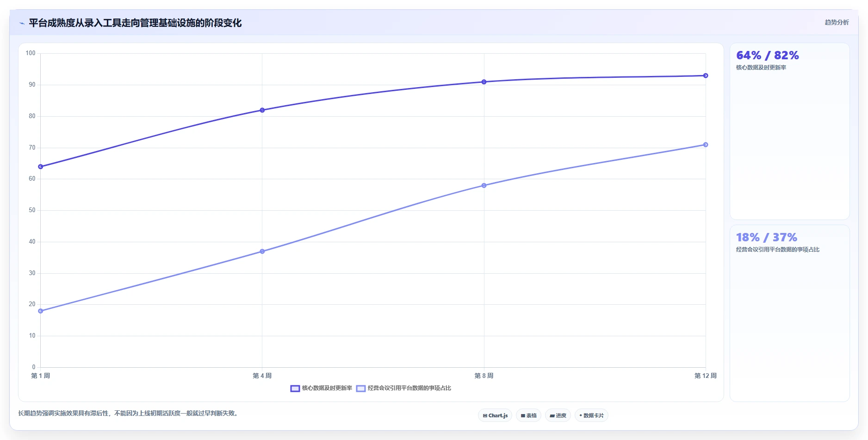Select the 第 12 周 point at 71

706,145
